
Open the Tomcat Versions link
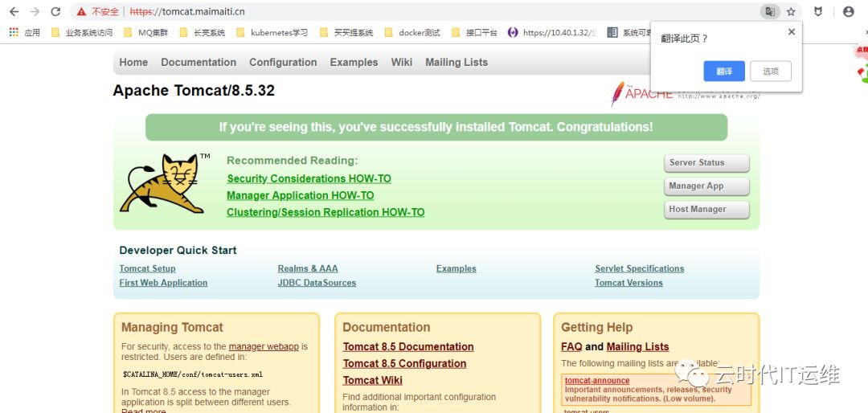pyautogui.click(x=628, y=283)
